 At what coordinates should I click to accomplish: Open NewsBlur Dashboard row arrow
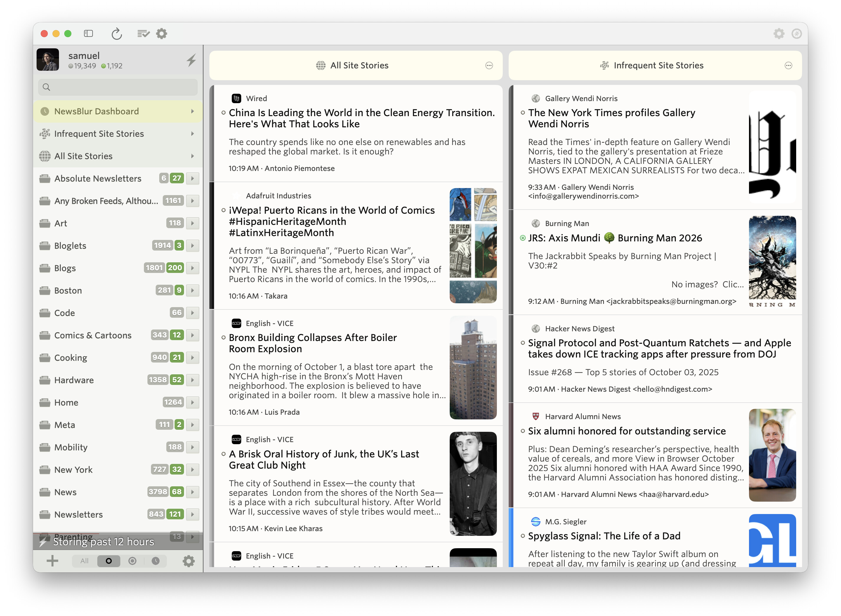point(193,111)
